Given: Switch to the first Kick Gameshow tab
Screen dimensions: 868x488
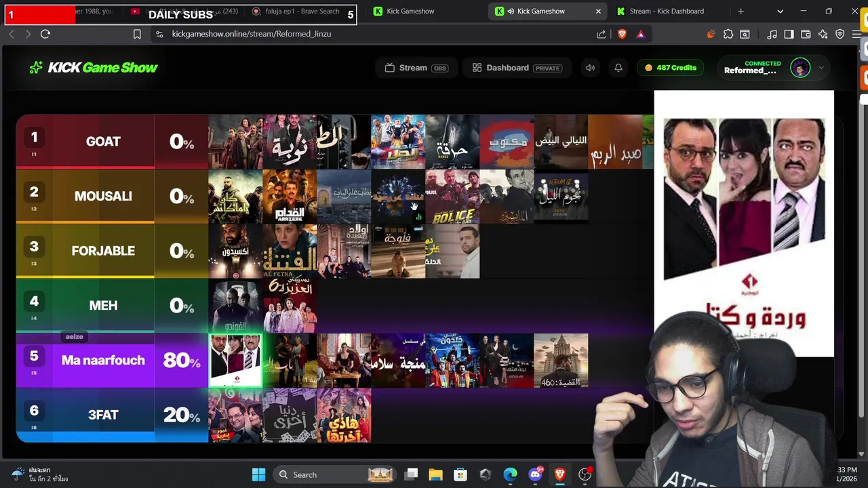Looking at the screenshot, I should pos(410,11).
